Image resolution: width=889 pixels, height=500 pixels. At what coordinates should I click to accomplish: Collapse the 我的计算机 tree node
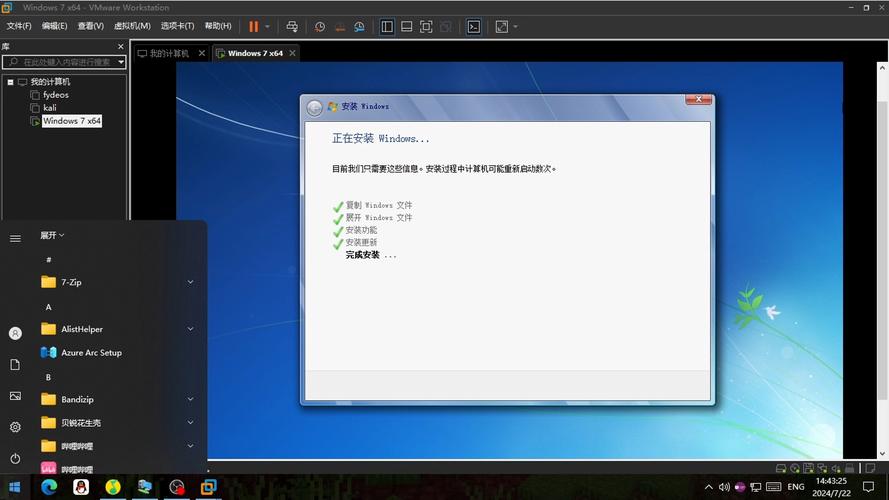[x=10, y=82]
